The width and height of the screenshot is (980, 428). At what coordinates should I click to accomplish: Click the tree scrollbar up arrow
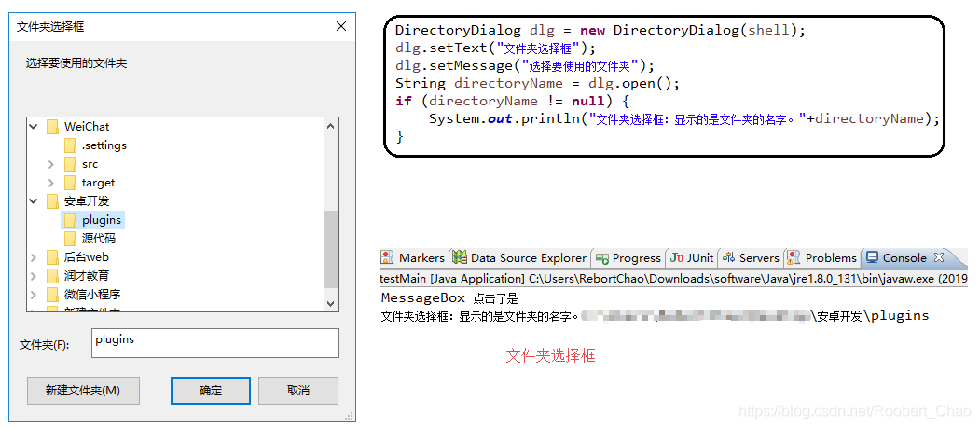click(x=331, y=126)
